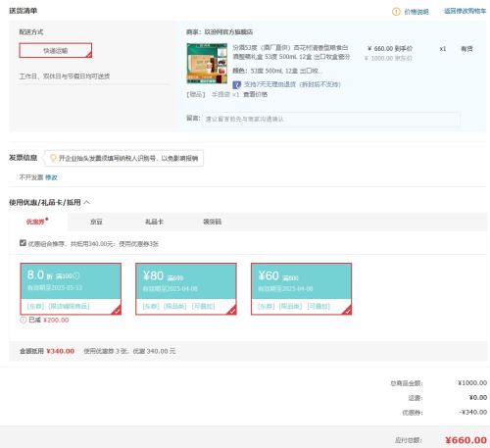The image size is (490, 448).
Task: Click 查看价格 for the gift item
Action: [255, 94]
